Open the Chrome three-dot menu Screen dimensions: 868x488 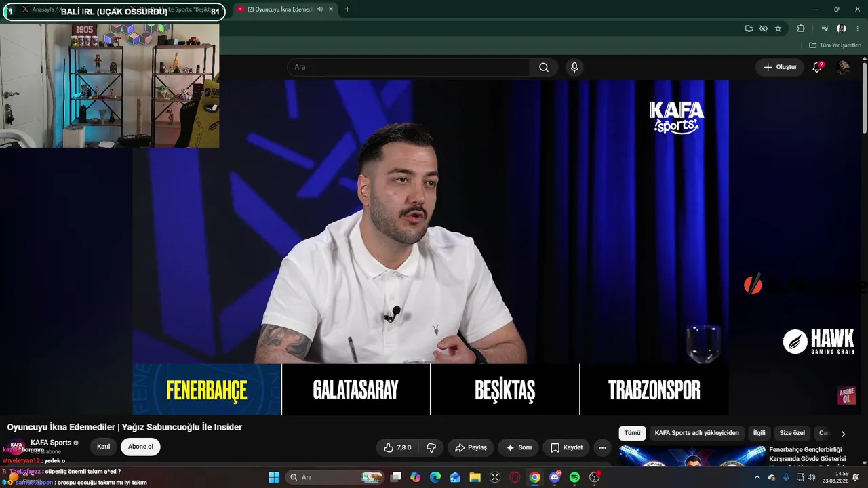pyautogui.click(x=857, y=28)
